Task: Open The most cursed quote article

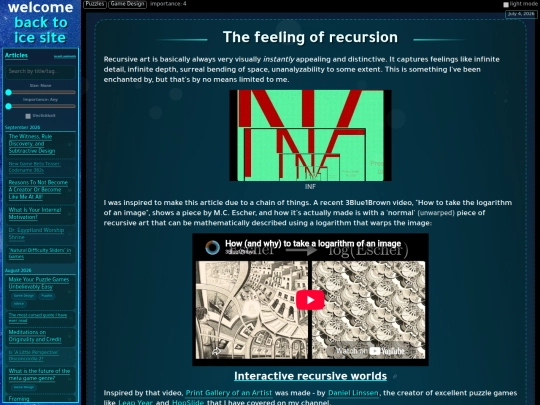Action: (38, 318)
